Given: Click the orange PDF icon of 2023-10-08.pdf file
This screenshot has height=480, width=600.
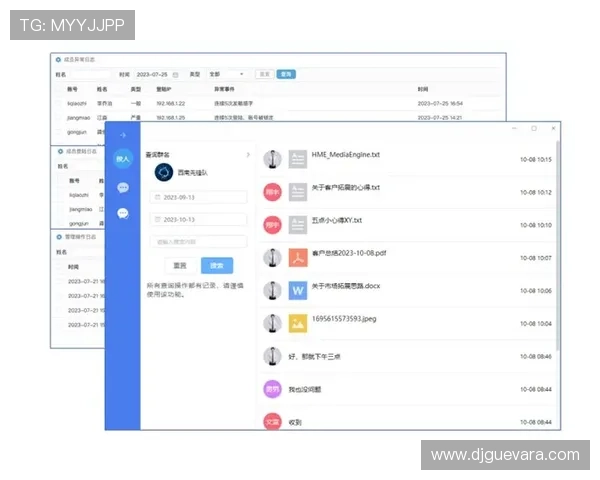Looking at the screenshot, I should 298,258.
